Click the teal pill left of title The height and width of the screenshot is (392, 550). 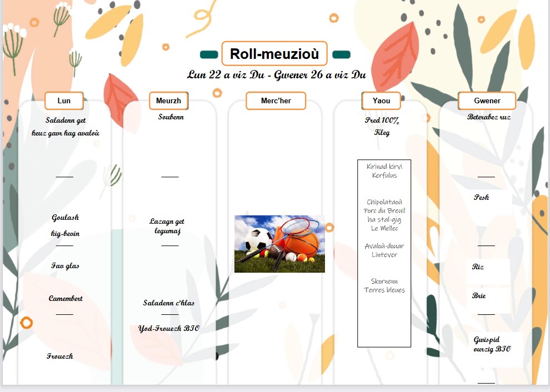tap(209, 54)
